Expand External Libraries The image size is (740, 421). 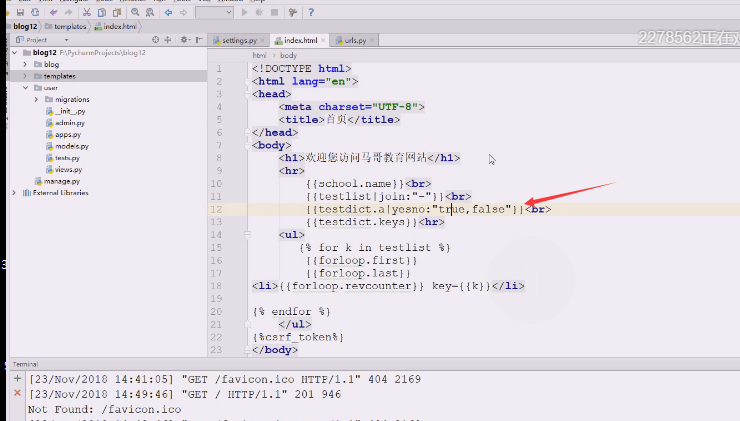[x=15, y=193]
